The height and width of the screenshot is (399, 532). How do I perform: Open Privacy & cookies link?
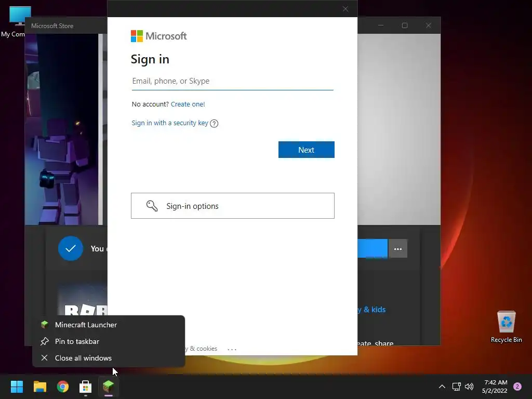tap(201, 349)
